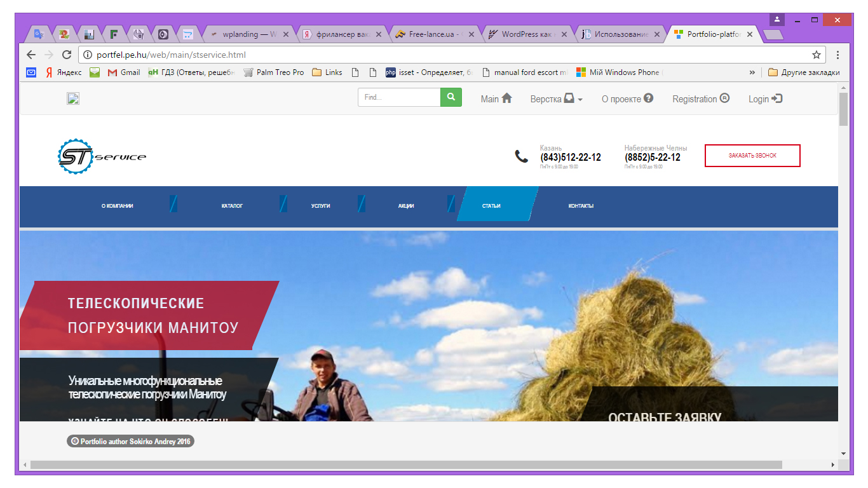Click the green search magnifier button
This screenshot has height=488, width=868.
coord(451,97)
